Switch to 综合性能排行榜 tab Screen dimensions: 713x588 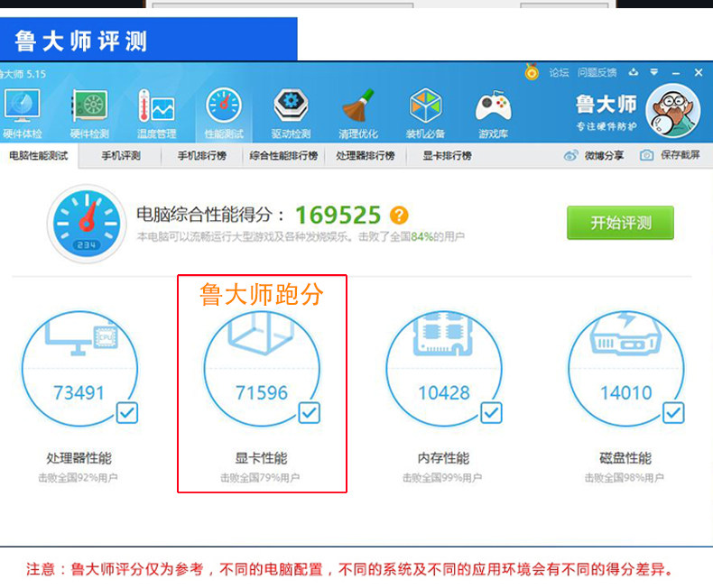pos(283,156)
